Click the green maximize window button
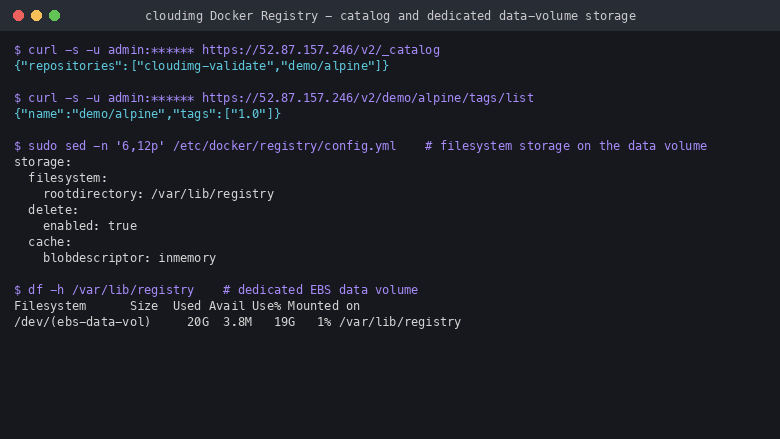Image resolution: width=780 pixels, height=439 pixels. [x=55, y=15]
